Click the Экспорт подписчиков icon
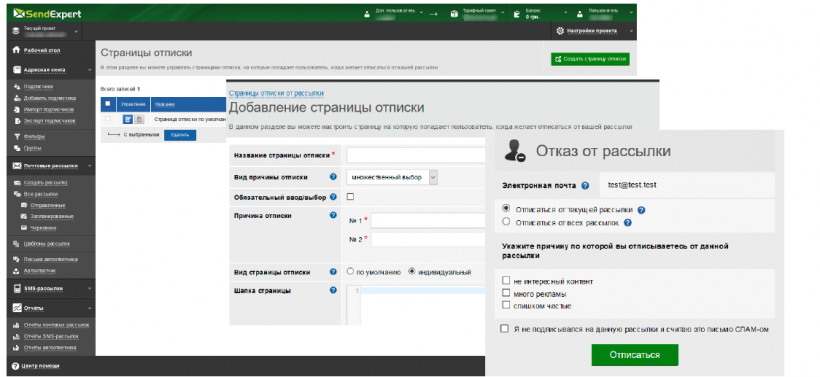The height and width of the screenshot is (377, 820). (x=17, y=121)
